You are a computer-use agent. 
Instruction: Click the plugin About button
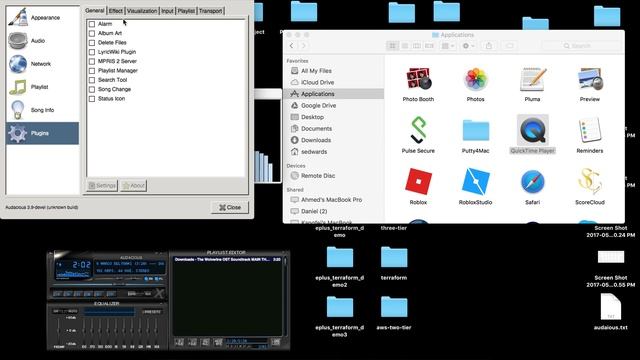pyautogui.click(x=133, y=186)
